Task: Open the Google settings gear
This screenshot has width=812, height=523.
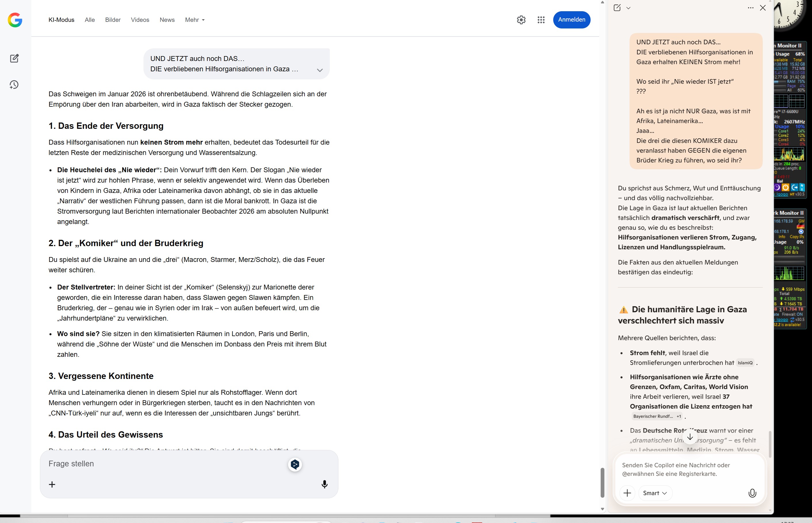Action: 521,20
